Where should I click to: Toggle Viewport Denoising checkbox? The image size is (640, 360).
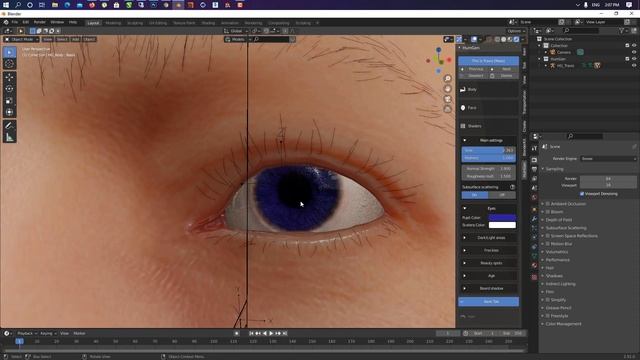pos(582,194)
